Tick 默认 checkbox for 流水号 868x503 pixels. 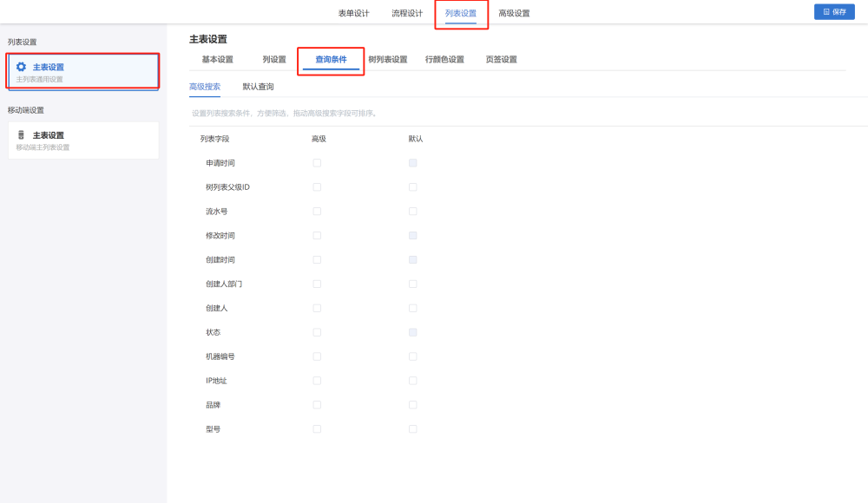413,212
